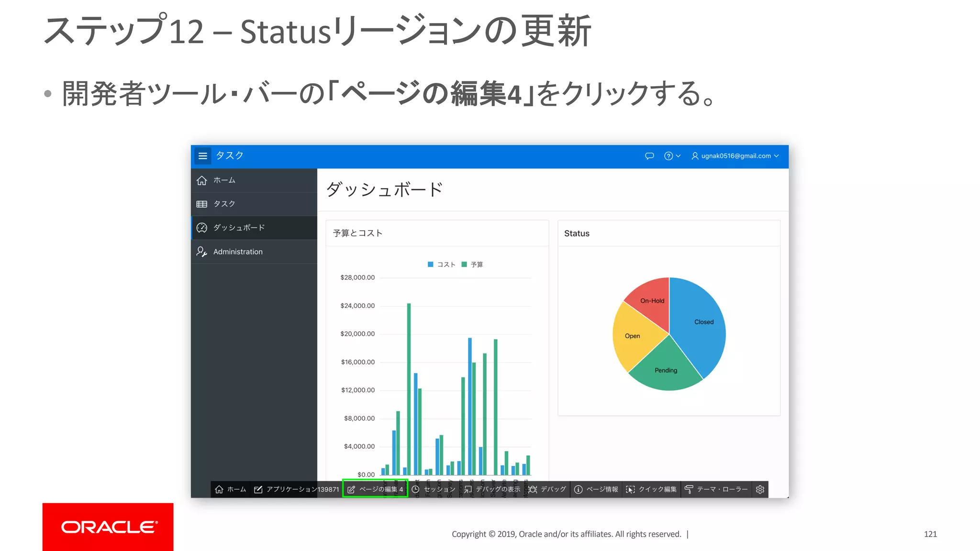The image size is (980, 551).
Task: Click the ダッシュボード page heading
Action: [384, 189]
